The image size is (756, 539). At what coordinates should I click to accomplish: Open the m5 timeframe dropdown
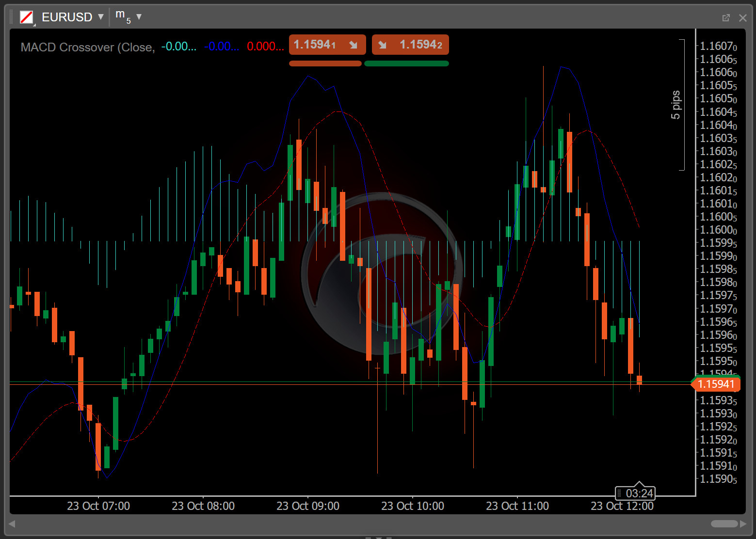click(139, 17)
